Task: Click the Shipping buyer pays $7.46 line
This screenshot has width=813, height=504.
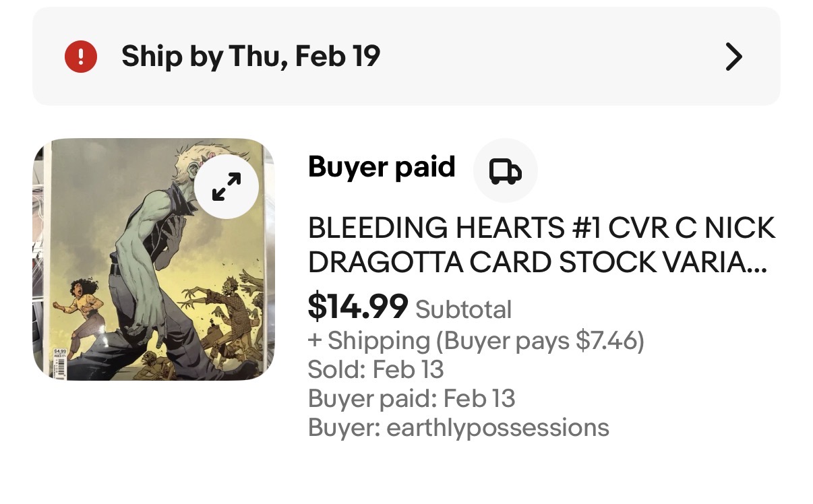Action: (476, 341)
